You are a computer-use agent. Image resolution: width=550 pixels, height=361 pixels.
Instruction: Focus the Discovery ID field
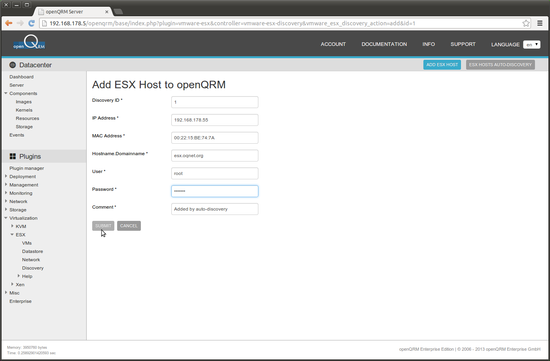(x=215, y=102)
